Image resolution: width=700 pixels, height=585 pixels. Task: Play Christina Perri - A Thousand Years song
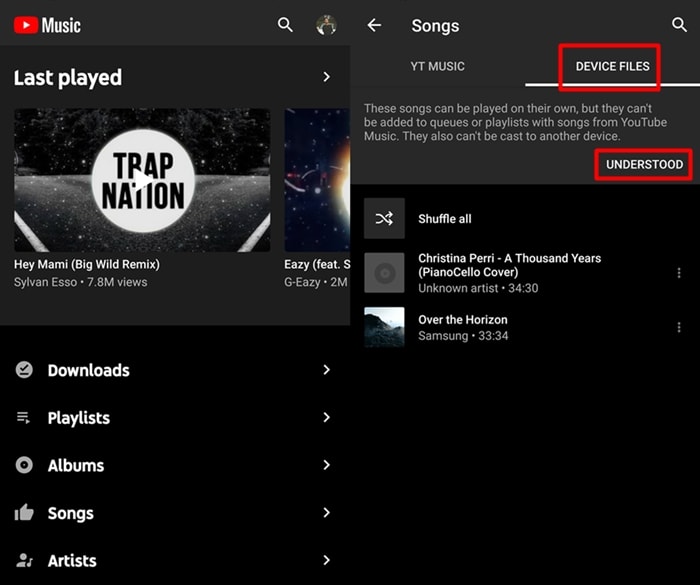(509, 265)
